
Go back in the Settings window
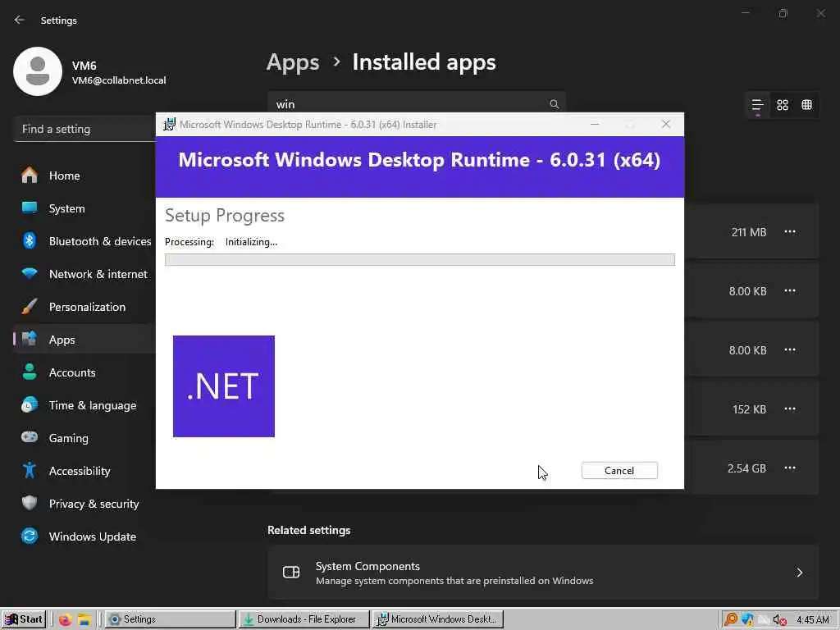click(x=20, y=20)
